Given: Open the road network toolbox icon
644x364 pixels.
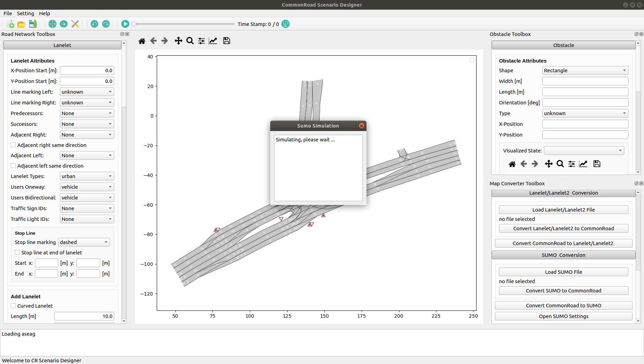Looking at the screenshot, I should click(52, 24).
